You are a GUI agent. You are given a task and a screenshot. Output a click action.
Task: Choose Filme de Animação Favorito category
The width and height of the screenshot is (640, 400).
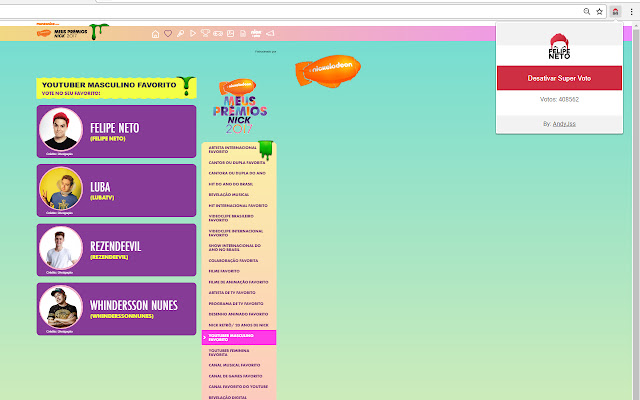(x=238, y=282)
